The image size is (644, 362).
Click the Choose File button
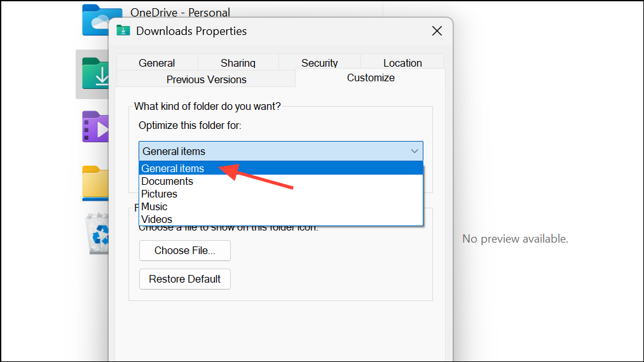click(x=184, y=250)
